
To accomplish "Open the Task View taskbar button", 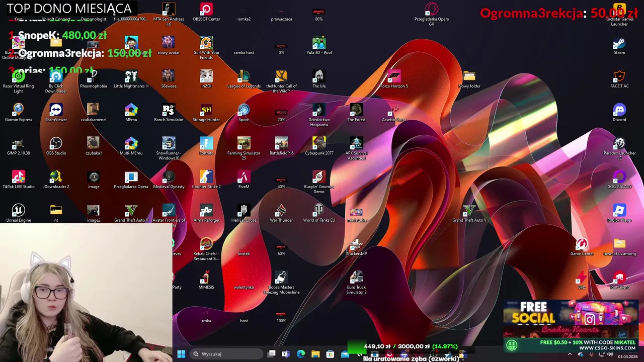I will pos(271,354).
